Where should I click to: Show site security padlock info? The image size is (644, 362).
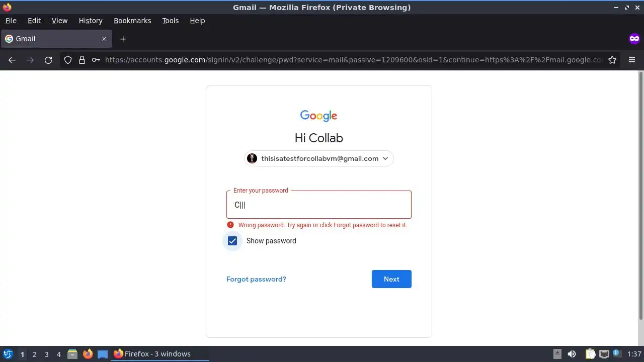pos(82,60)
